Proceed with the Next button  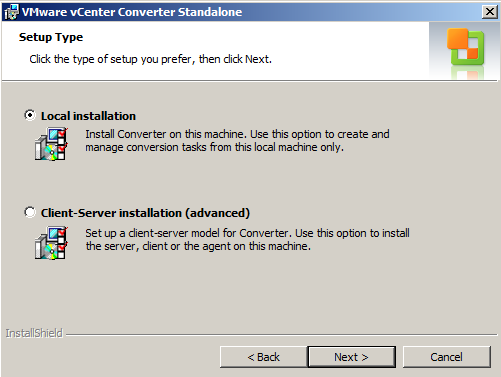[351, 357]
